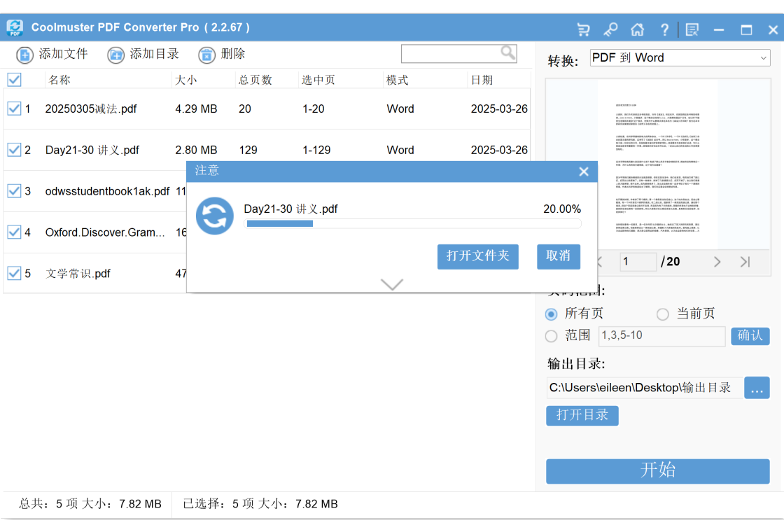Click the Delete trash icon
This screenshot has height=532, width=784.
coord(206,54)
